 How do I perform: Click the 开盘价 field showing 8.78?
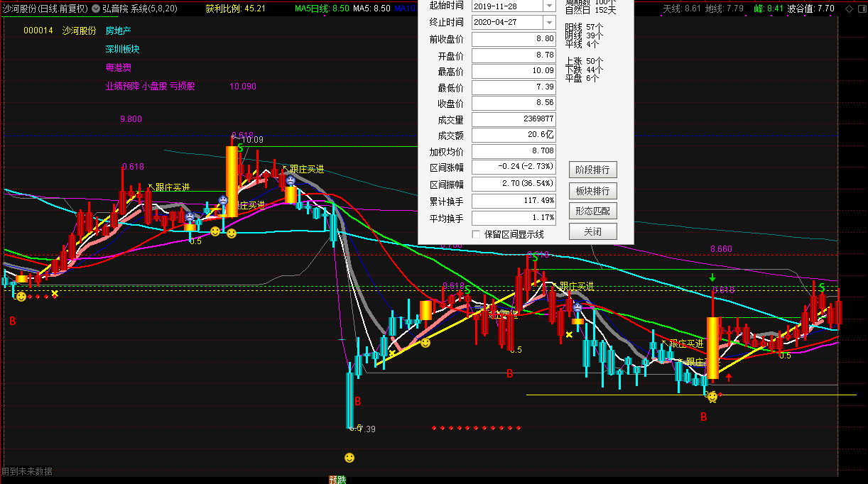[514, 55]
